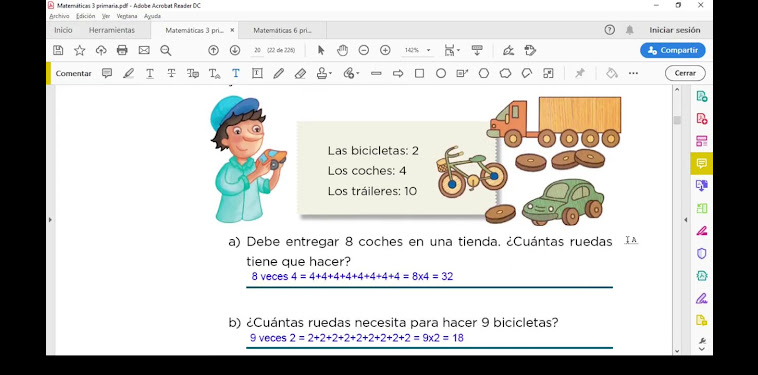Add a sticky note comment
The image size is (758, 375).
coord(107,73)
